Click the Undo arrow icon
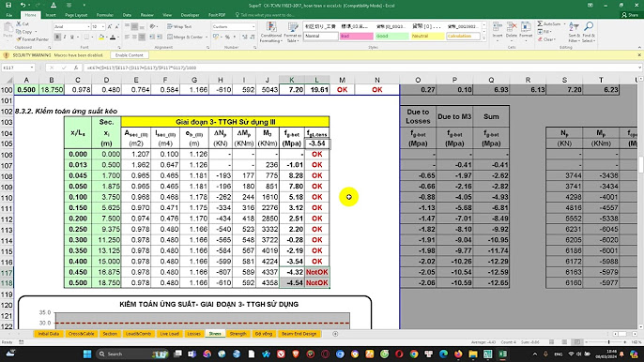 click(x=23, y=6)
